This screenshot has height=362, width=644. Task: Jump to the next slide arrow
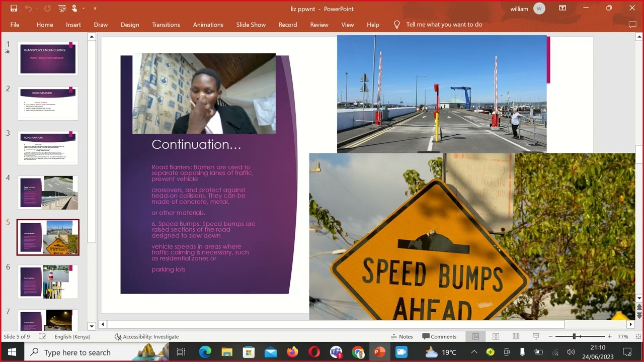[639, 315]
